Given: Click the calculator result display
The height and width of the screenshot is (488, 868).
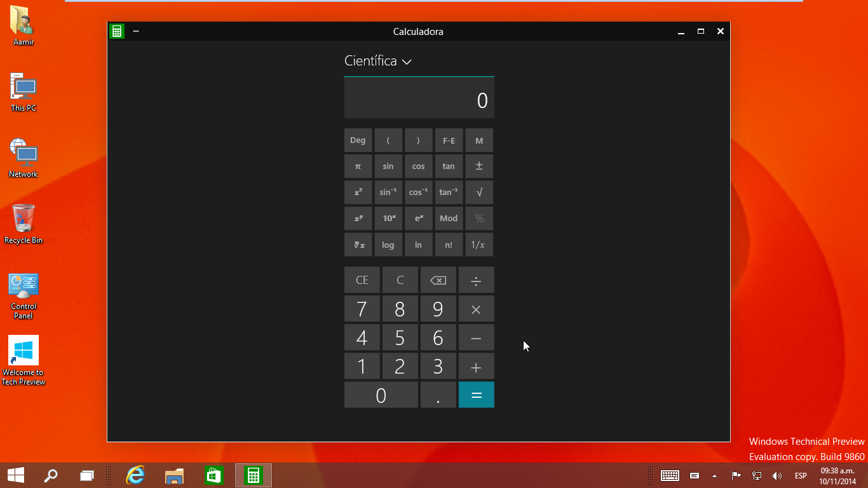Looking at the screenshot, I should tap(419, 100).
